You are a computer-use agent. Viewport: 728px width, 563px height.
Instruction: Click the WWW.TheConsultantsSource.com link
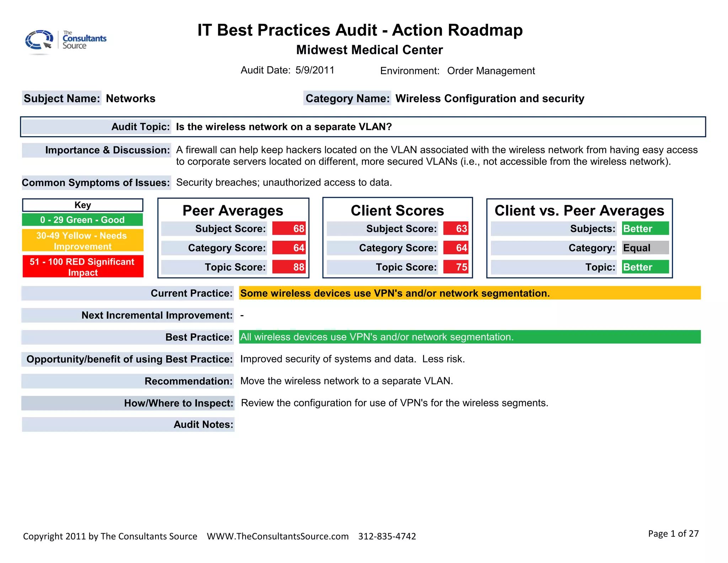click(x=278, y=536)
